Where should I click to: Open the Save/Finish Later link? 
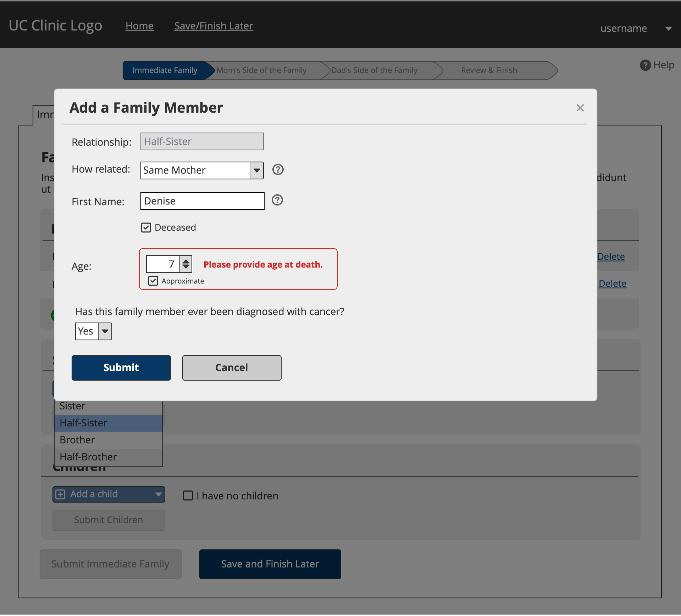coord(213,26)
